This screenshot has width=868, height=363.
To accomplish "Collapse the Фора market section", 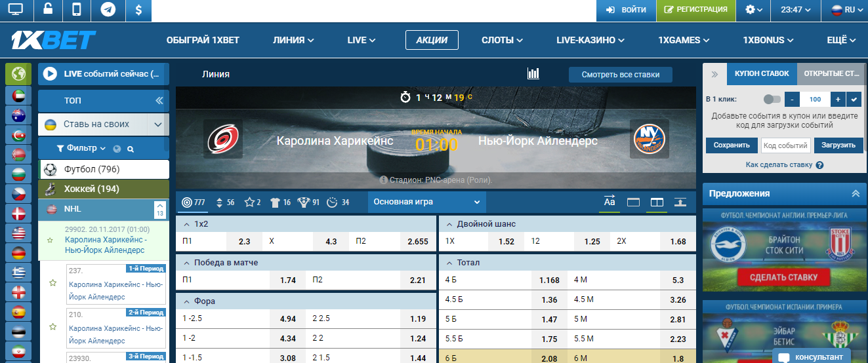I will click(306, 301).
